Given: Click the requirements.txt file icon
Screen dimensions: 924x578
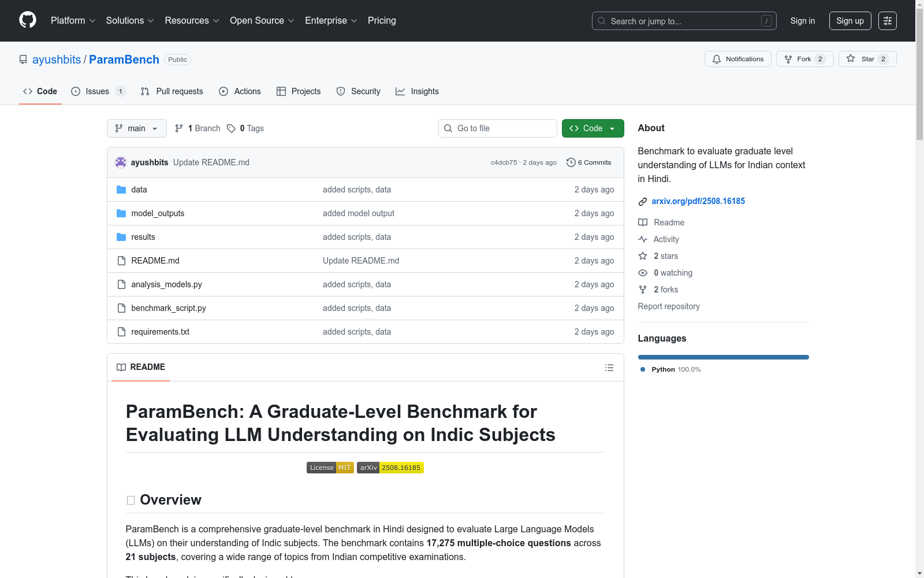Looking at the screenshot, I should (121, 332).
